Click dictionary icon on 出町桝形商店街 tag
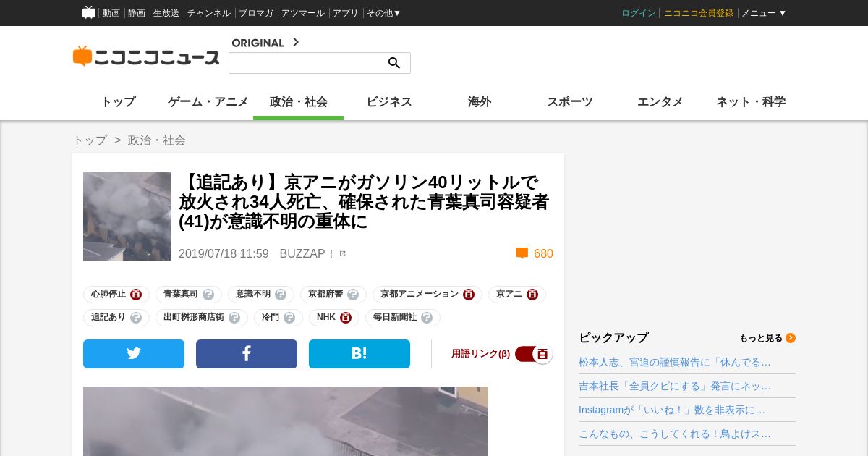868x456 pixels. pos(234,318)
